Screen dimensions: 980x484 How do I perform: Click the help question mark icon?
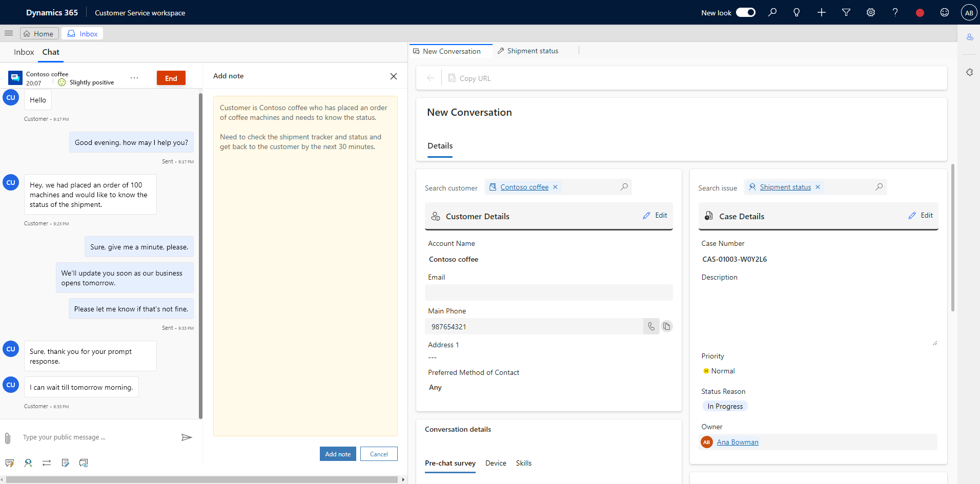(895, 12)
